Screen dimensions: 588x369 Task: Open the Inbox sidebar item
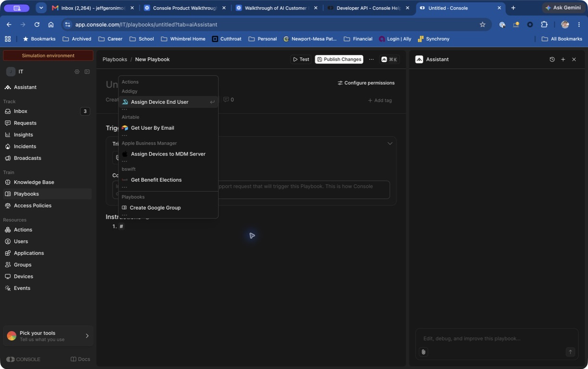47,111
